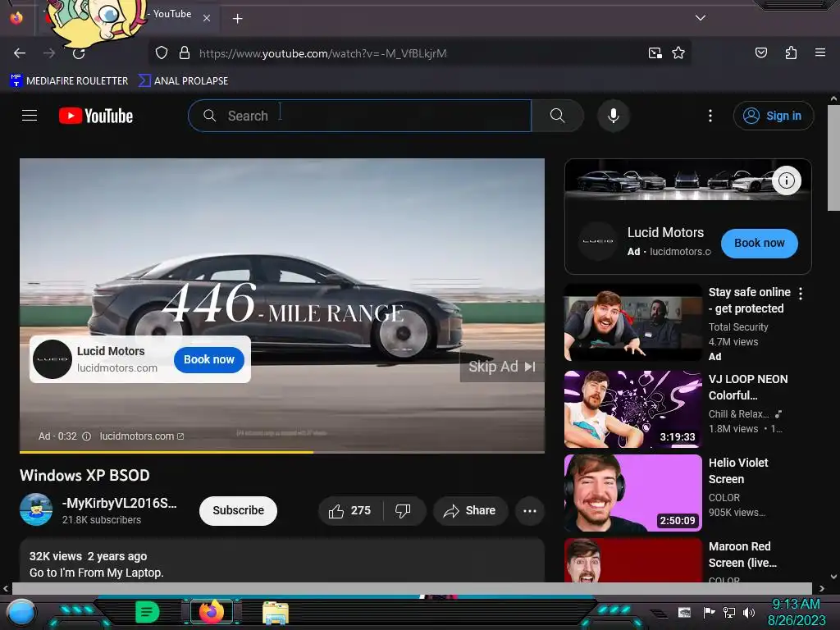This screenshot has height=630, width=840.
Task: Expand the list all tabs chevron
Action: tap(701, 18)
